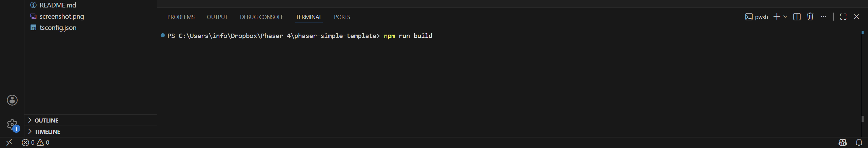Create a new terminal with plus
Screen dimensions: 868x148
point(776,17)
